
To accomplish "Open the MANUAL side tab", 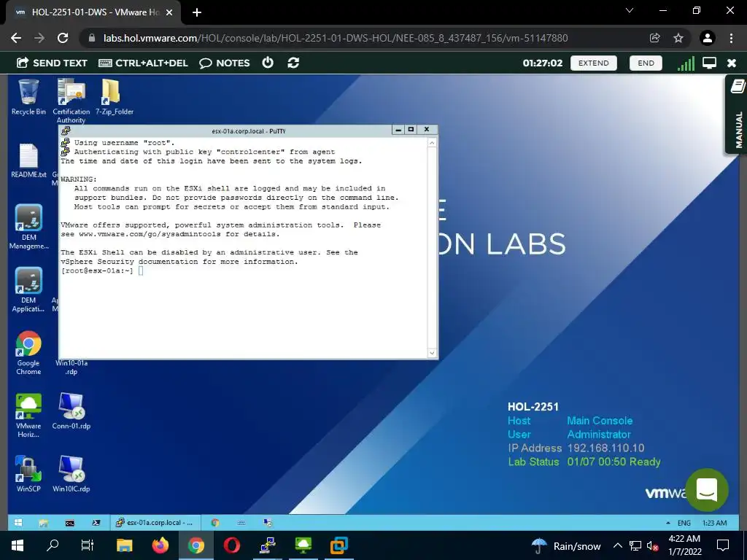I will pyautogui.click(x=737, y=114).
